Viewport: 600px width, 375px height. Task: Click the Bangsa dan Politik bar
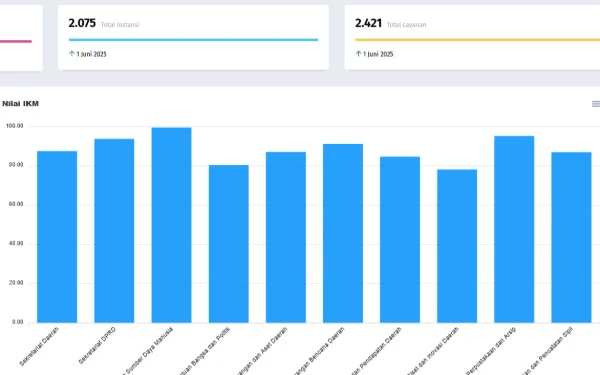click(228, 244)
